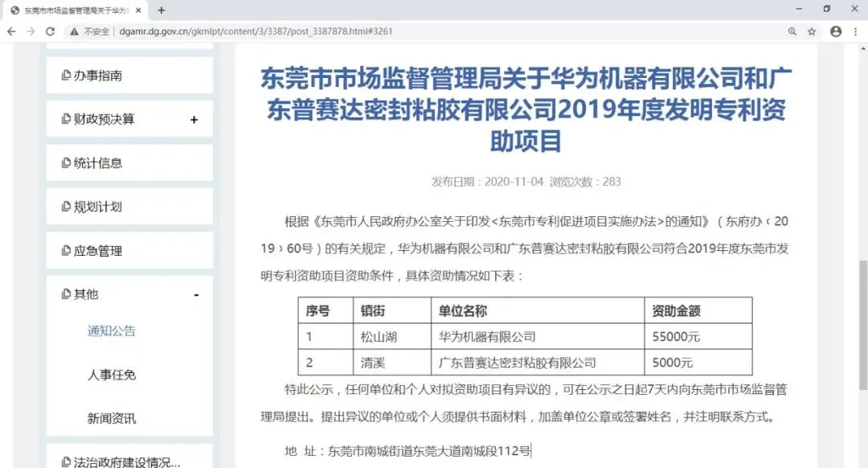The height and width of the screenshot is (468, 868).
Task: Click the document icon beside 应急管理
Action: tap(66, 250)
